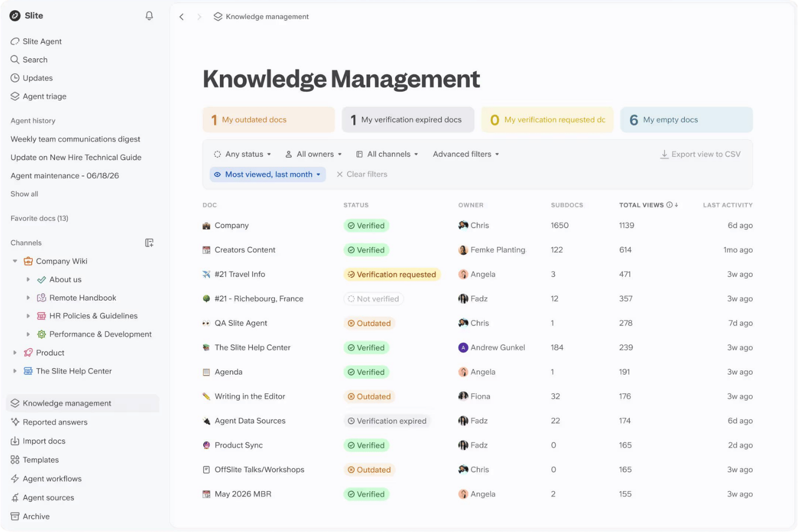Click the Agent workflows lightning icon
798x532 pixels.
15,479
